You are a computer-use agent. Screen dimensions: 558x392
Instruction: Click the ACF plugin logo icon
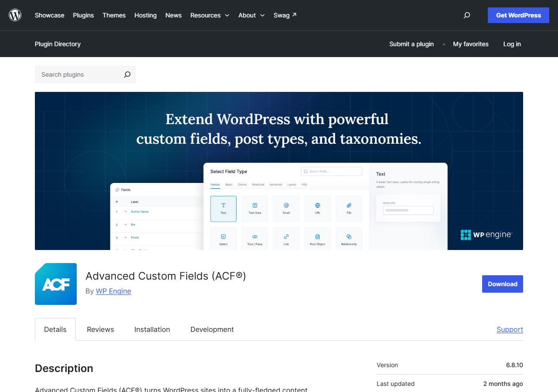coord(56,284)
